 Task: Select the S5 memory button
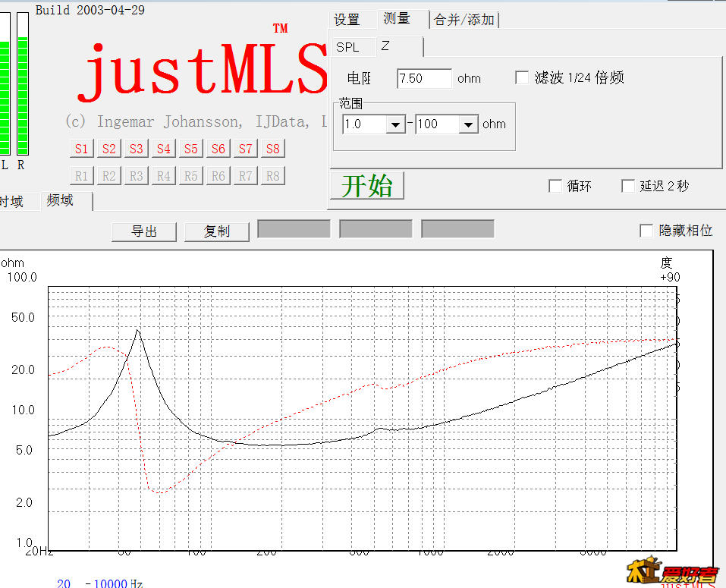(190, 149)
